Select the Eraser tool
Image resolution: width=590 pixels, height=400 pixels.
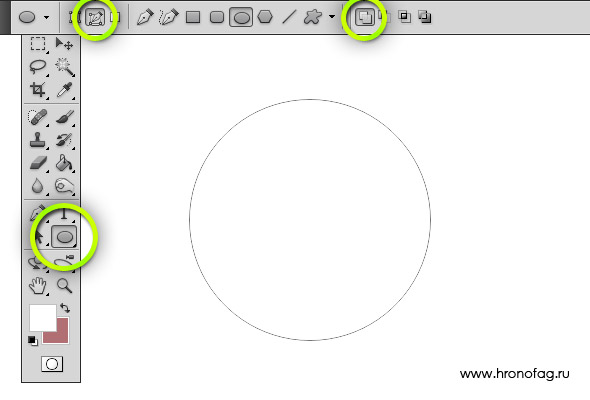click(38, 163)
